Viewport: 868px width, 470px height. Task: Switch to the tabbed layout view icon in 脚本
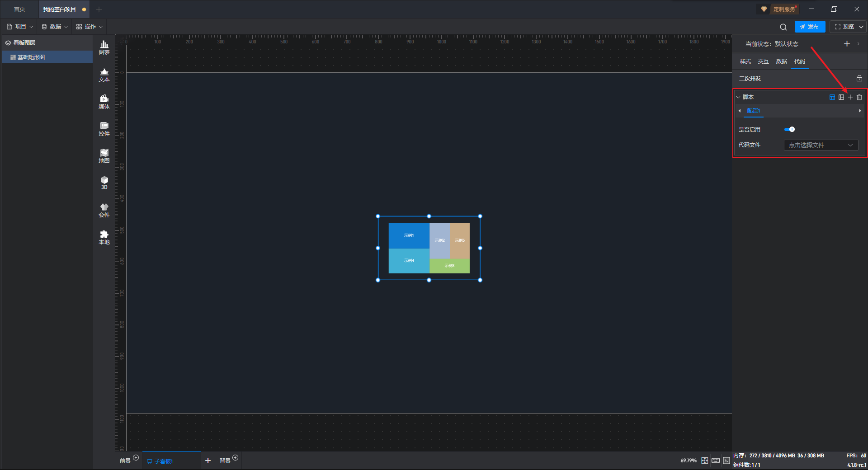832,97
